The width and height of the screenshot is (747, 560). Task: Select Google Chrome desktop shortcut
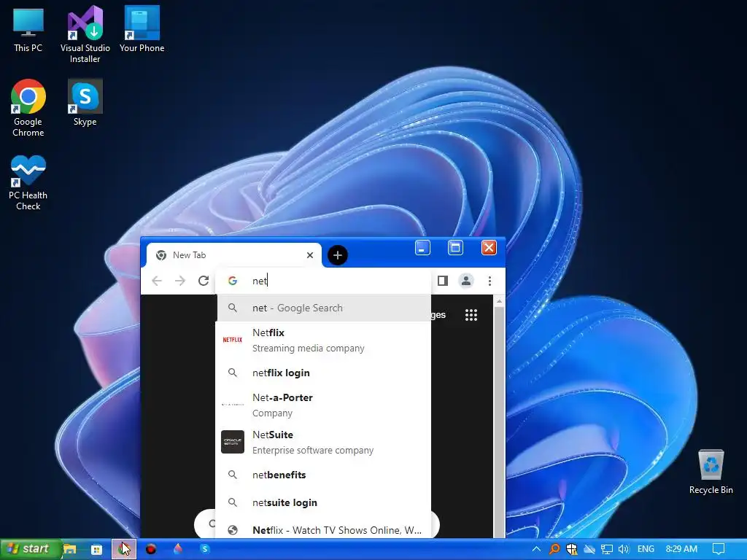click(x=28, y=108)
